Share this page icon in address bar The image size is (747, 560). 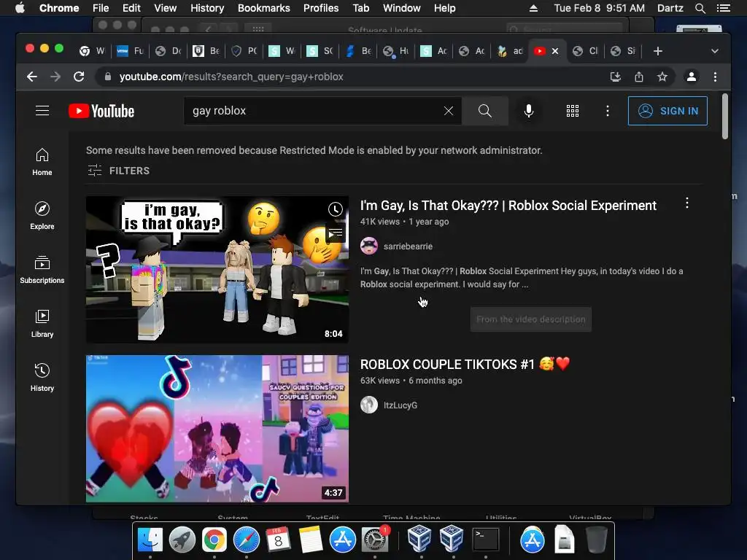639,77
